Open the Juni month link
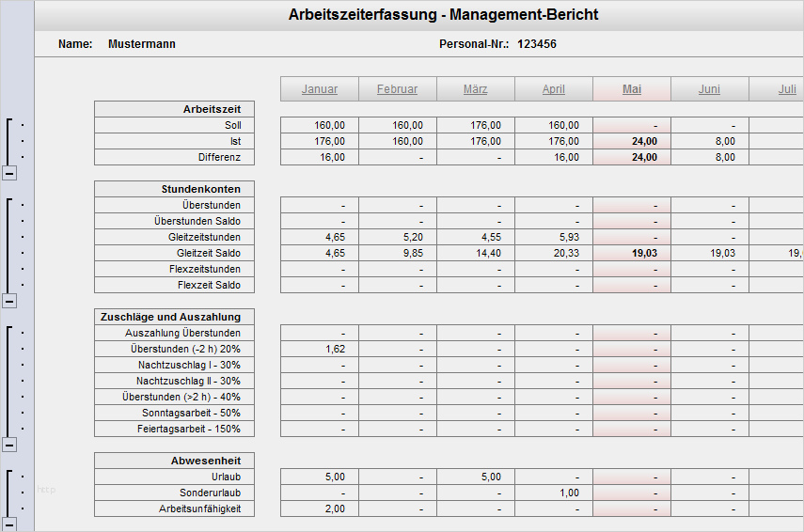Viewport: 804px width, 532px height. tap(709, 89)
